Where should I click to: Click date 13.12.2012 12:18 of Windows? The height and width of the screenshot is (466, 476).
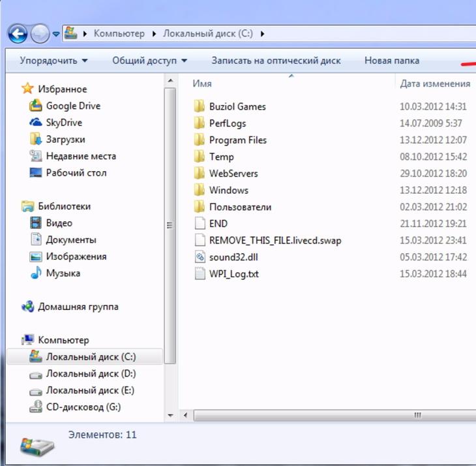pos(433,190)
